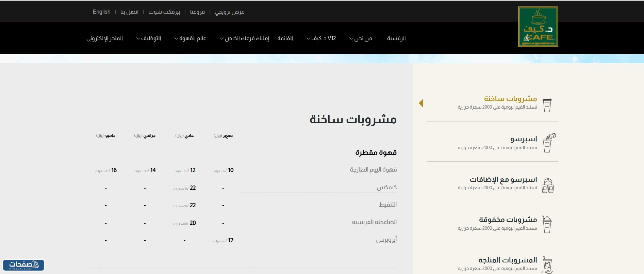This screenshot has width=644, height=274.
Task: Click the Sfhaat watermark logo
Action: 23,265
